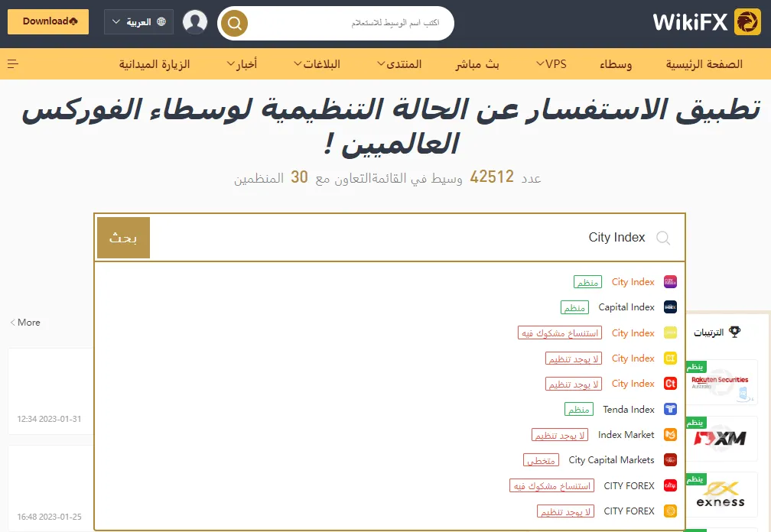The image size is (771, 532).
Task: Click the بحث search button
Action: click(x=123, y=238)
